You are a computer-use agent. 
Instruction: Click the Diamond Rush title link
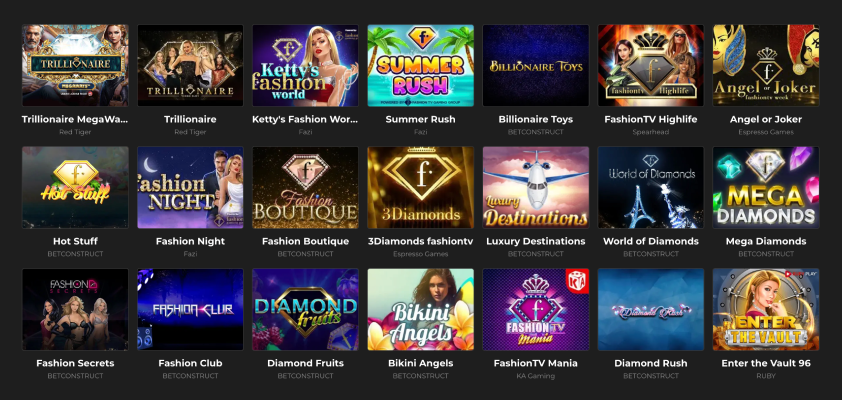click(x=650, y=363)
